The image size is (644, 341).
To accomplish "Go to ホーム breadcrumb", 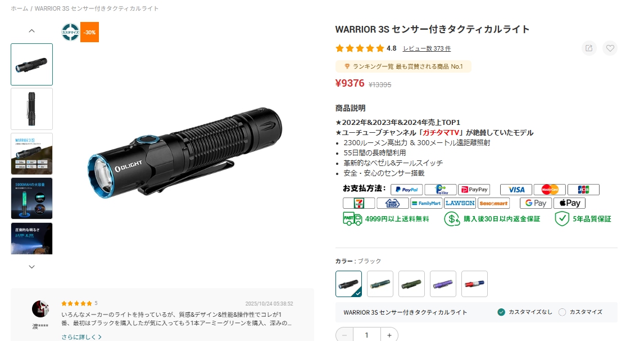I will (x=20, y=8).
